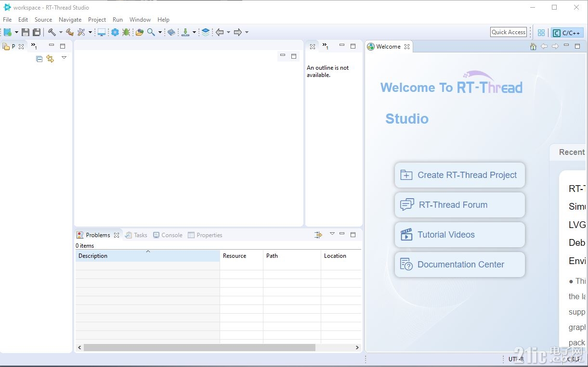The width and height of the screenshot is (588, 367).
Task: Open the Documentation Center button
Action: coord(460,265)
